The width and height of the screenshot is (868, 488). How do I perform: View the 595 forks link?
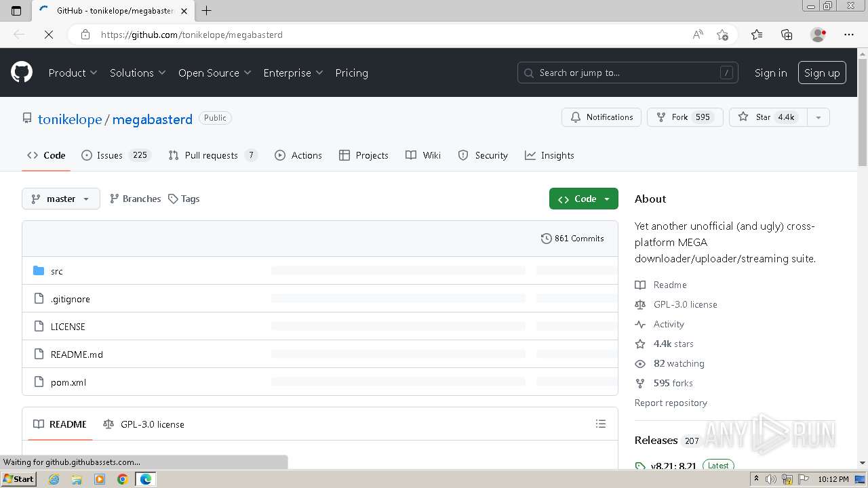(x=665, y=383)
